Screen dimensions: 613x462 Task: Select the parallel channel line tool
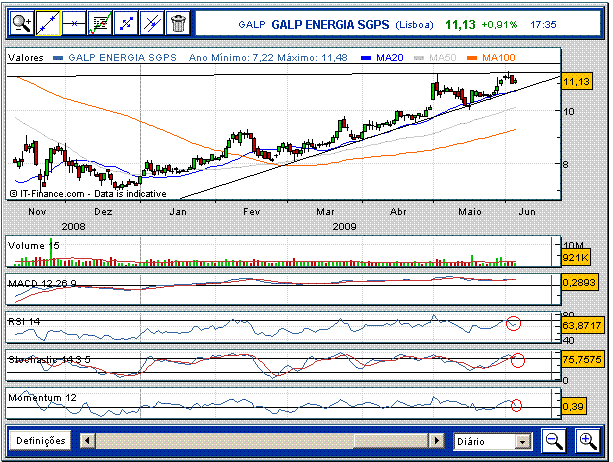pos(152,21)
